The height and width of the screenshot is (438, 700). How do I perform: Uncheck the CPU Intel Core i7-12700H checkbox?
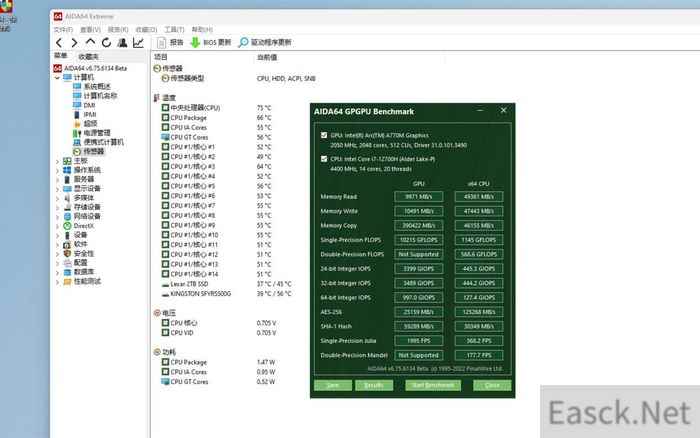(x=324, y=159)
